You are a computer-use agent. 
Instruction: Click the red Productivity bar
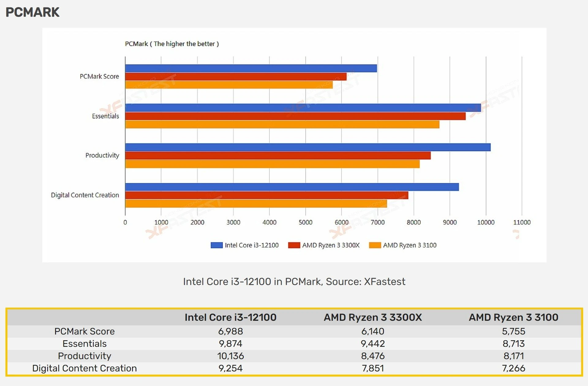[x=278, y=155]
